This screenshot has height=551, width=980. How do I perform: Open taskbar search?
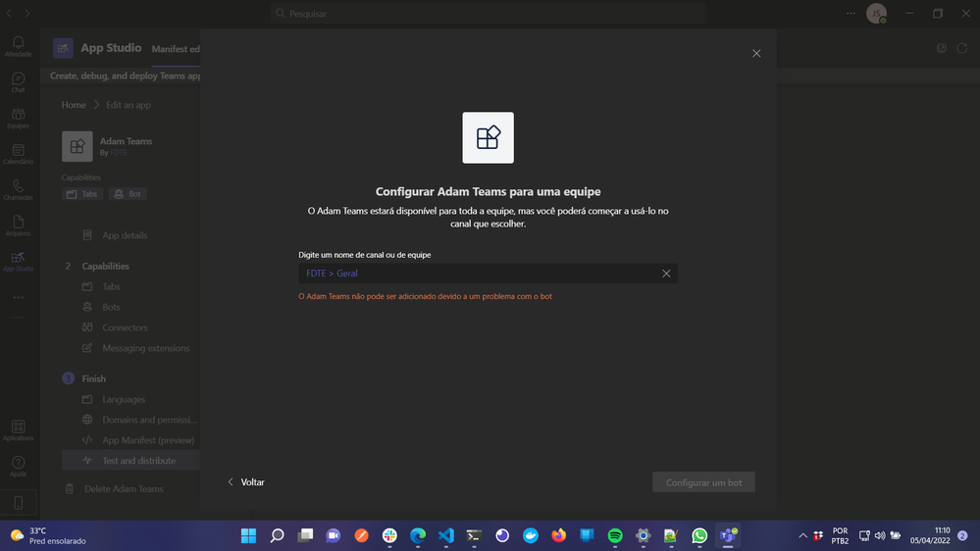[x=277, y=535]
